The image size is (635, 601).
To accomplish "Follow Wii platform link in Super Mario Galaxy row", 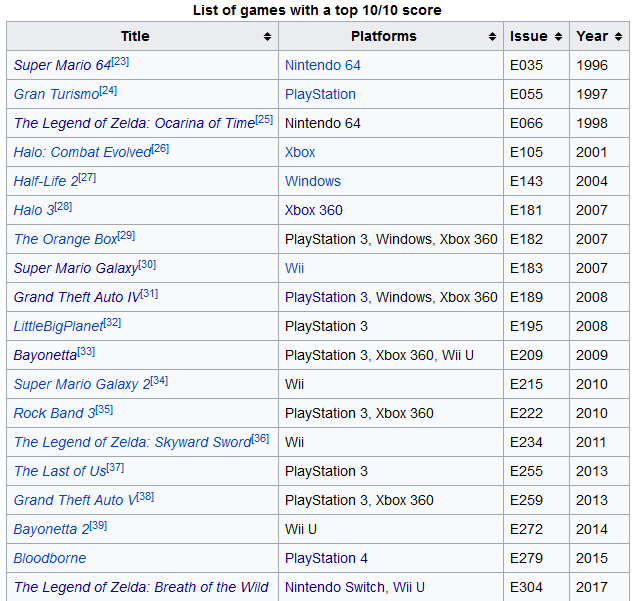I will tap(294, 268).
